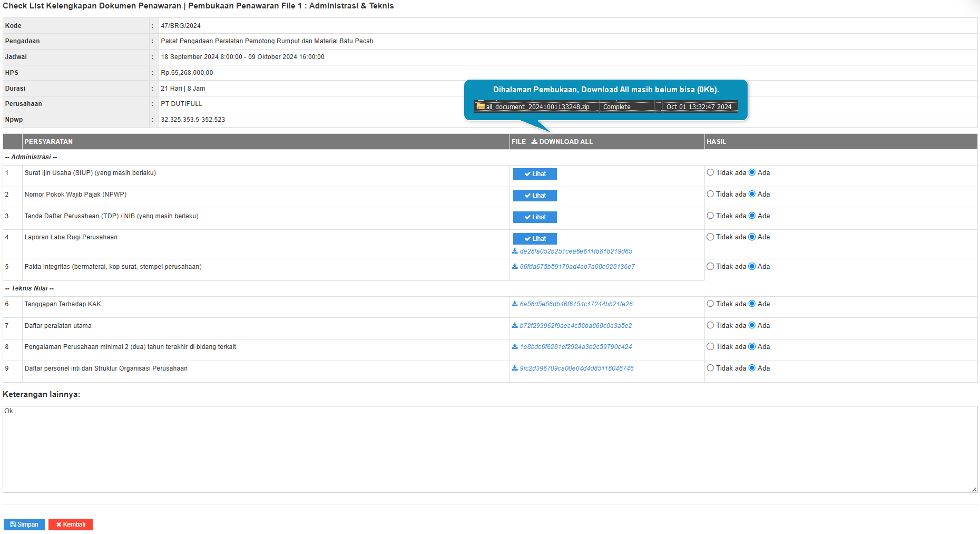The width and height of the screenshot is (980, 534).
Task: Choose Ada for Tanda Daftar Perusahaan
Action: click(752, 216)
